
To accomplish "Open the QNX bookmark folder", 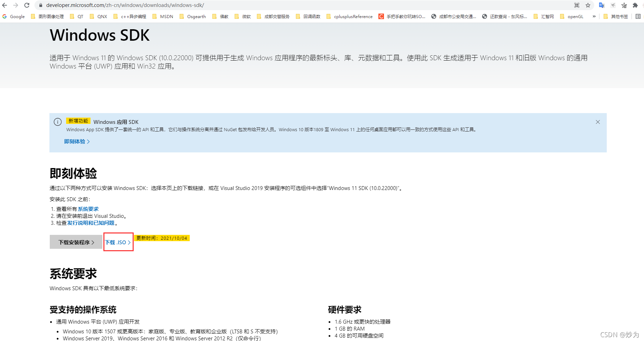I will (99, 16).
